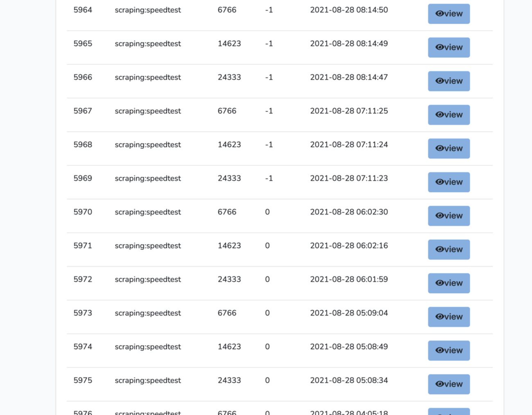Viewport: 532px width, 415px height.
Task: Click the -1 status in row 5965
Action: 269,44
